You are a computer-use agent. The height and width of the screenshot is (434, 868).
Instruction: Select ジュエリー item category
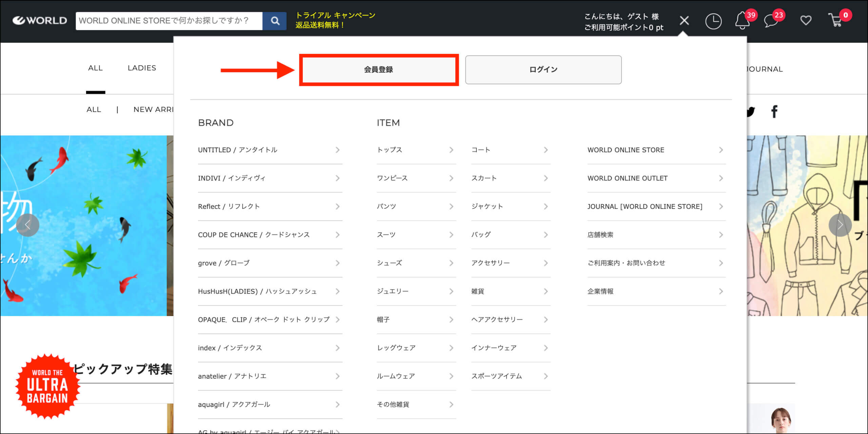(x=416, y=291)
